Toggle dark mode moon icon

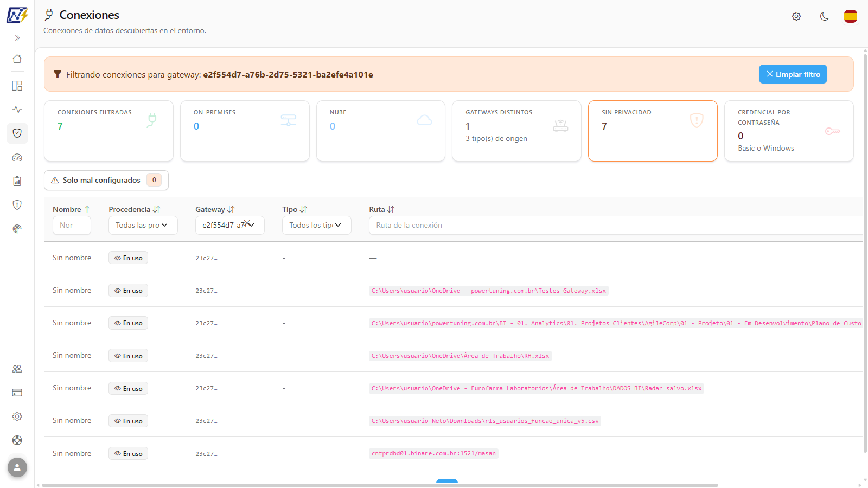point(824,16)
